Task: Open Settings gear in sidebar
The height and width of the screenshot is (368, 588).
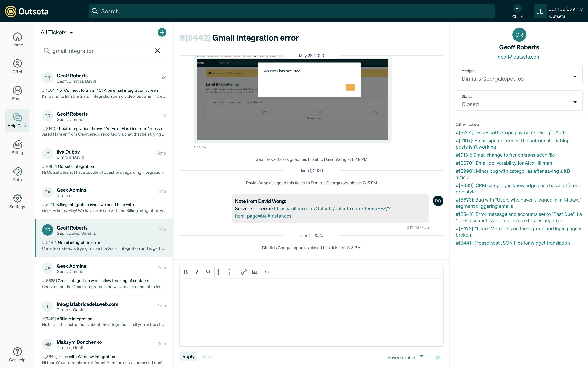Action: pyautogui.click(x=17, y=202)
